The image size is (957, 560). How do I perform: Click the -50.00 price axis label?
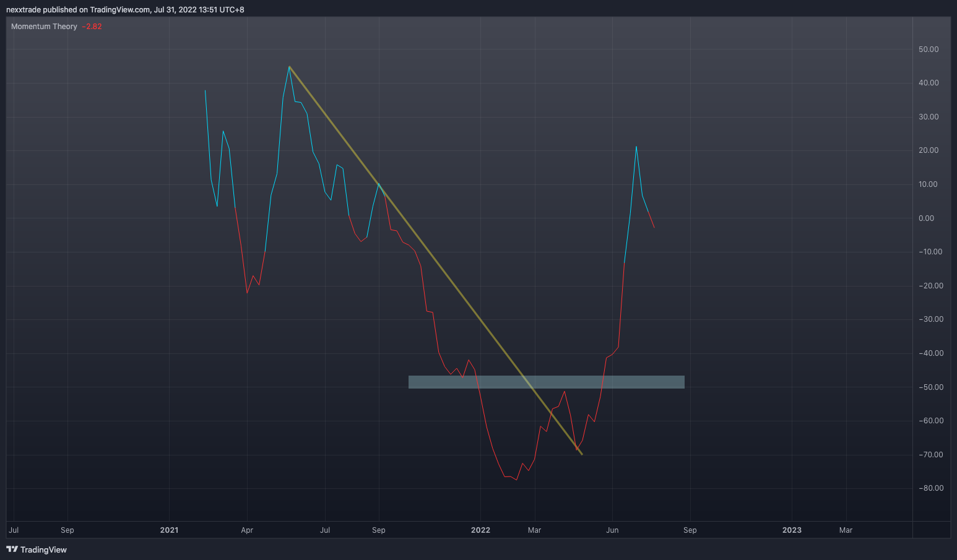(x=931, y=387)
